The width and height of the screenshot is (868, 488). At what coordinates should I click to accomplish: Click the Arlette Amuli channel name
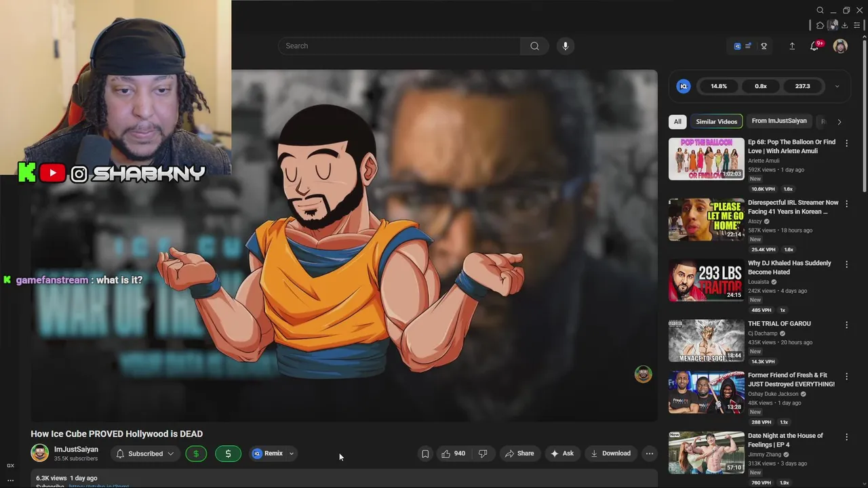point(764,161)
